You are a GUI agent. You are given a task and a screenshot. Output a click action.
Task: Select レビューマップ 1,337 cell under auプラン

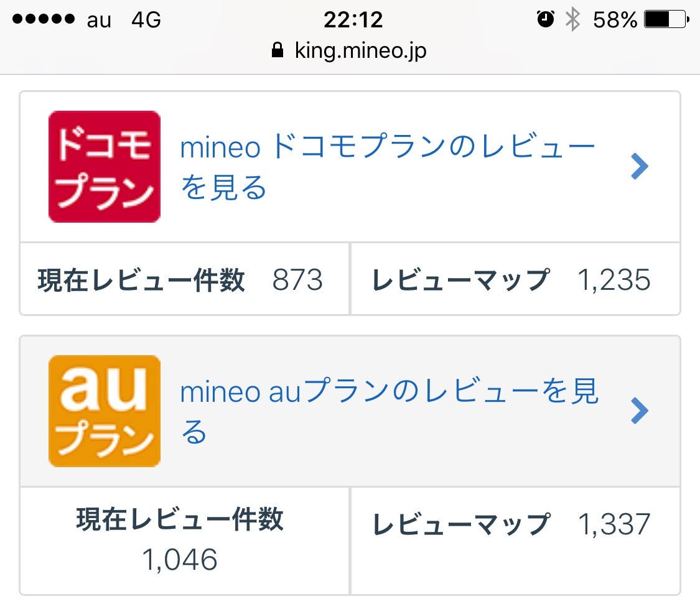(x=515, y=524)
